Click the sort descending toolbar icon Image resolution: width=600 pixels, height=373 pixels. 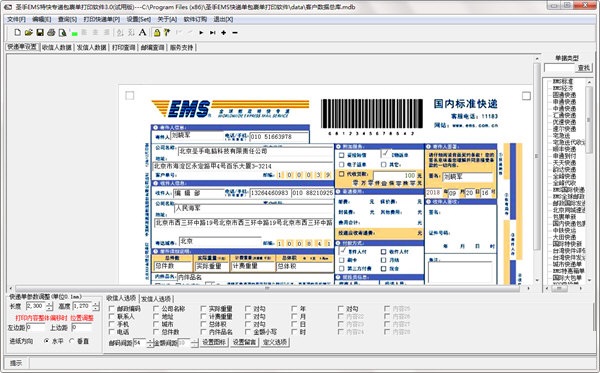coord(131,33)
